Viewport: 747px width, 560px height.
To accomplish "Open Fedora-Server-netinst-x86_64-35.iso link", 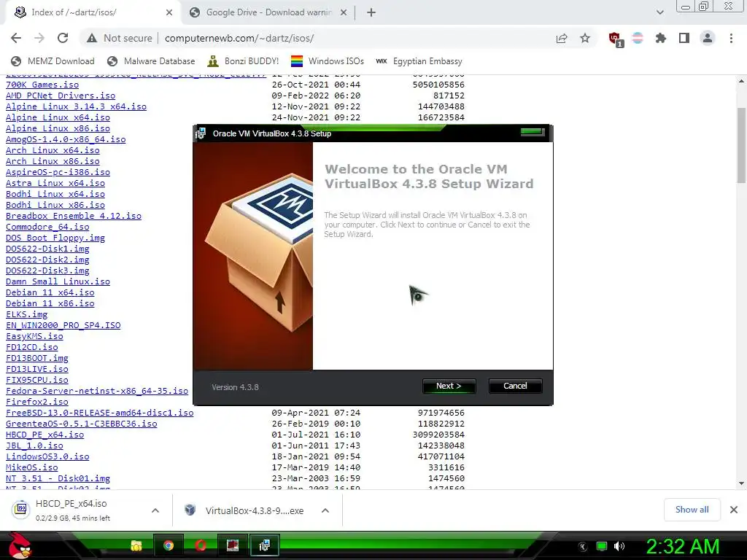I will (x=97, y=391).
